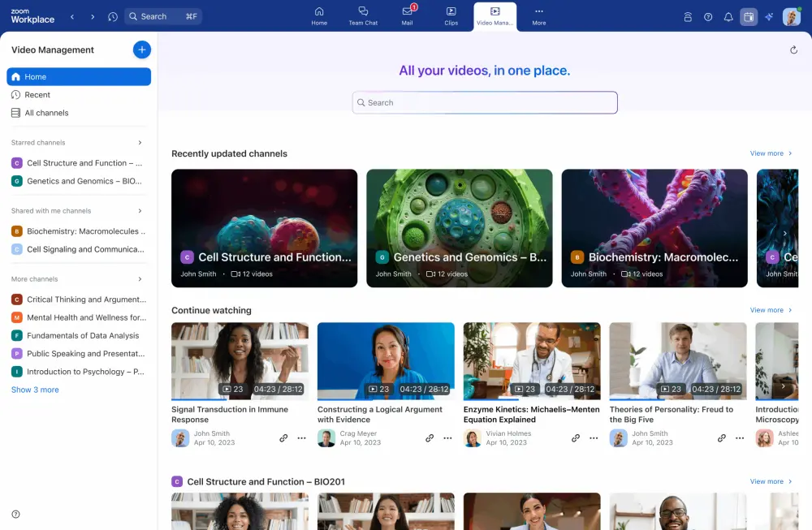The image size is (812, 530).
Task: Open All channels in the sidebar
Action: click(46, 113)
